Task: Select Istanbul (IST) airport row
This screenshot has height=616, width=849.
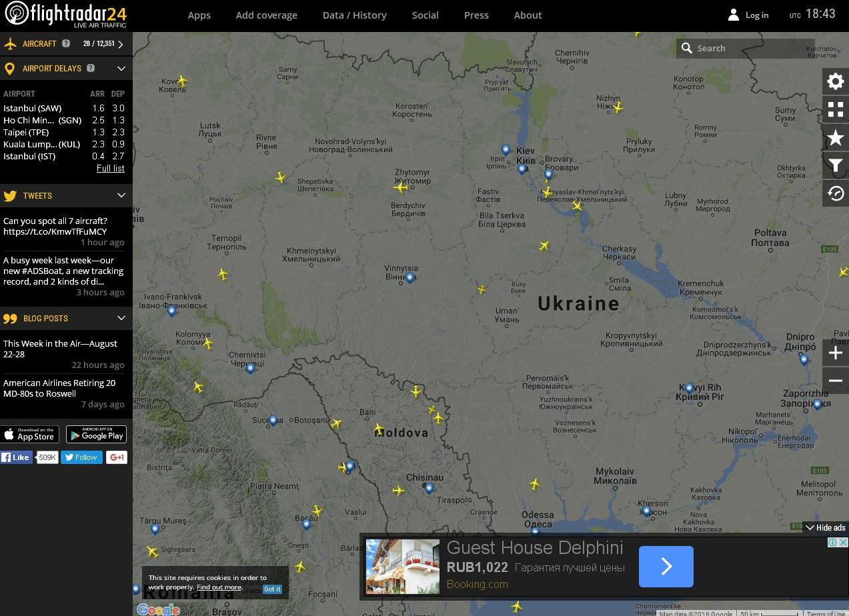Action: pos(65,156)
